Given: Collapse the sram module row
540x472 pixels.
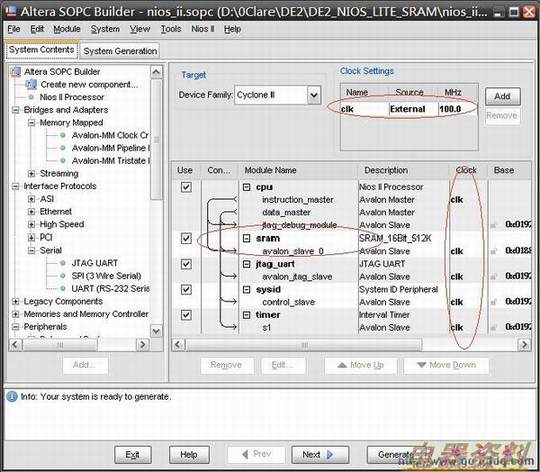Looking at the screenshot, I should tap(247, 238).
